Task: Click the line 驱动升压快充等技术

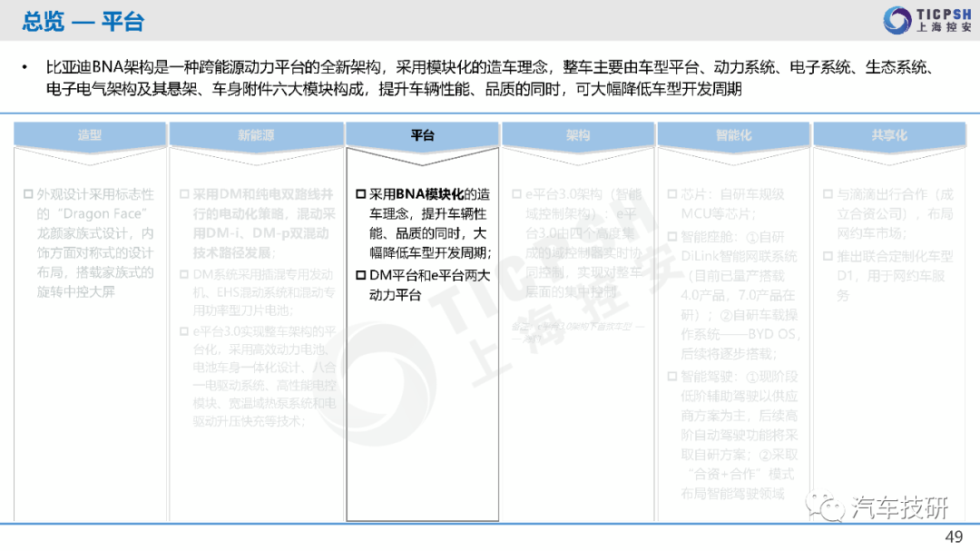Action: pyautogui.click(x=249, y=421)
